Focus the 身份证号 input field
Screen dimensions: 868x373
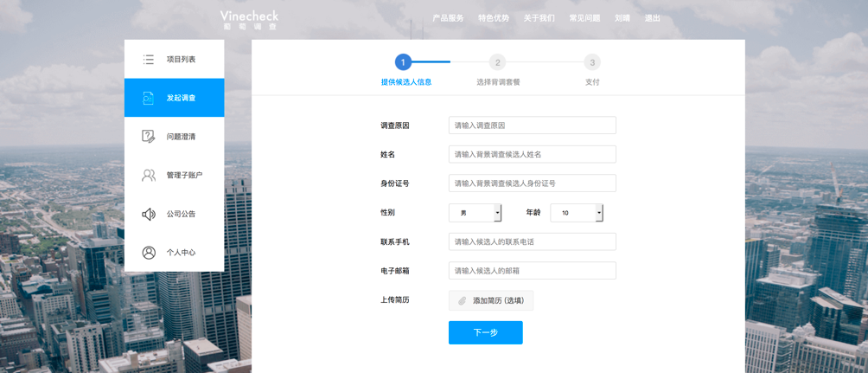tap(532, 183)
